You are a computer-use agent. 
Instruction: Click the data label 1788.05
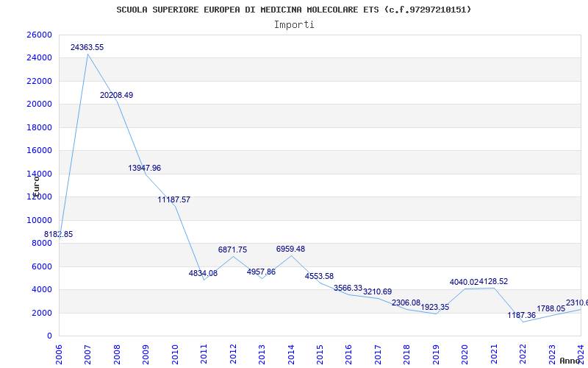tap(551, 308)
